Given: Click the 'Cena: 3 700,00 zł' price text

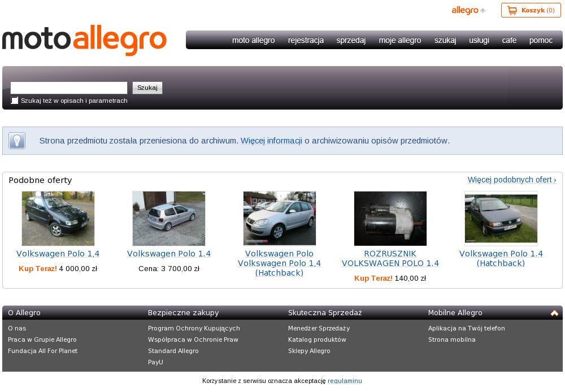Looking at the screenshot, I should tap(168, 268).
